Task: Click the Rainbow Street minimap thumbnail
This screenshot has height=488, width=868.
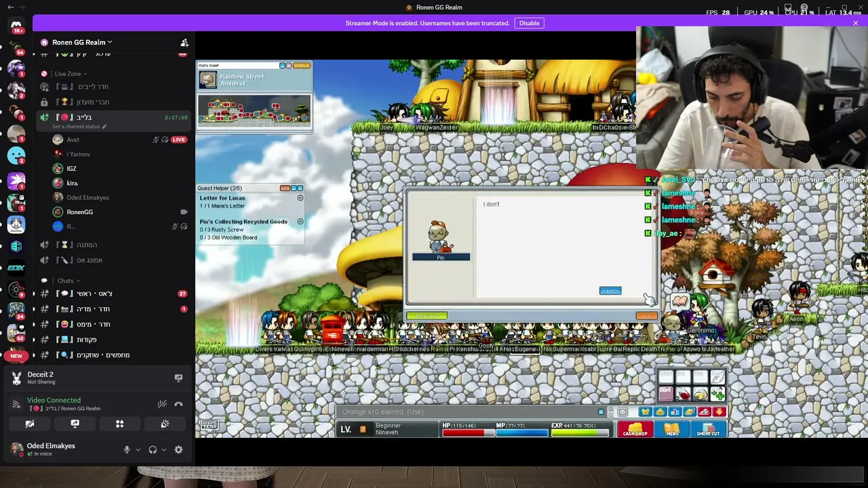Action: point(208,80)
